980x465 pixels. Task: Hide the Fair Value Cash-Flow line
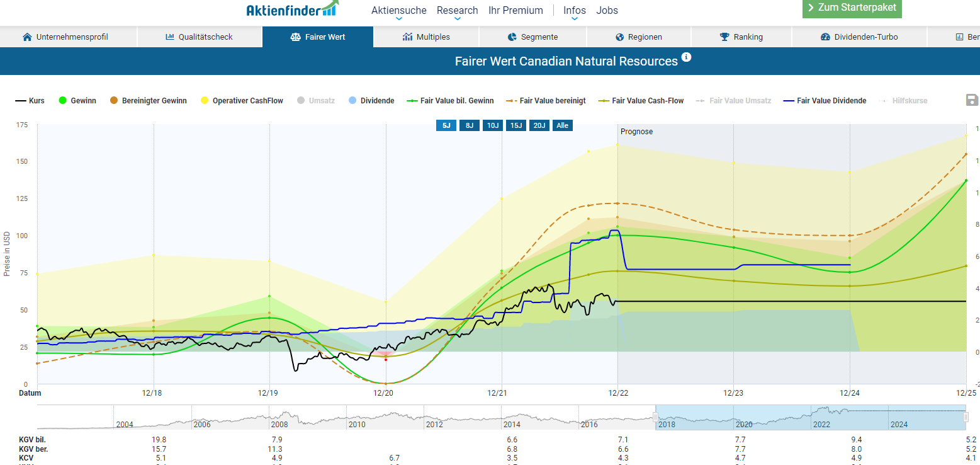click(641, 101)
